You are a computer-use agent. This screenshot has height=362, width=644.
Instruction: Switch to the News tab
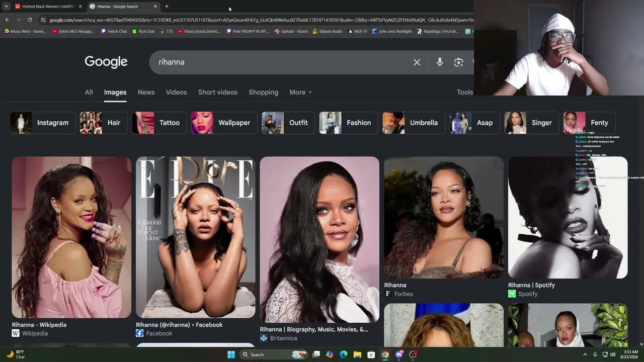pos(146,93)
